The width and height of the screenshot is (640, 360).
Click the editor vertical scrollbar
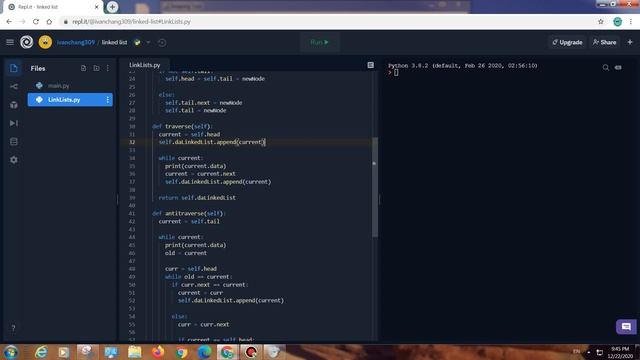(375, 187)
